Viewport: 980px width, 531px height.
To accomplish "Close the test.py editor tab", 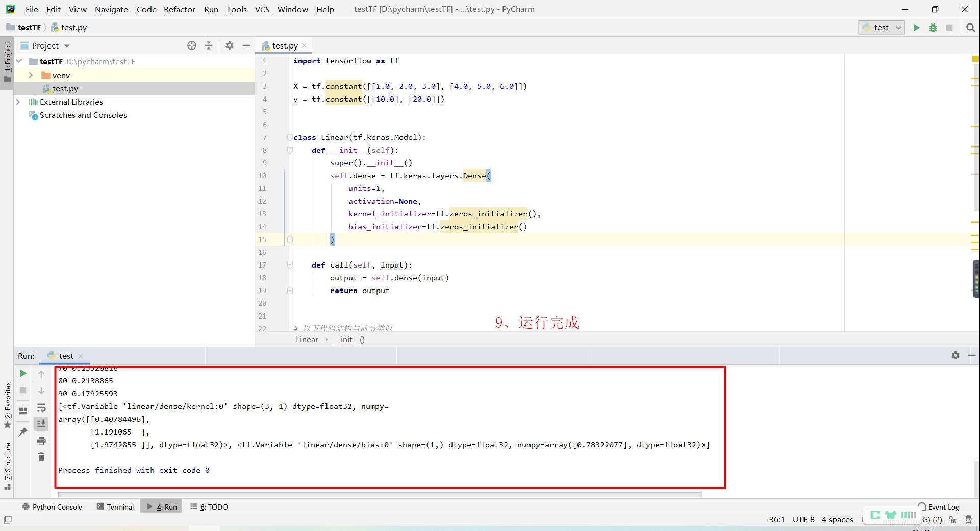I will 305,45.
